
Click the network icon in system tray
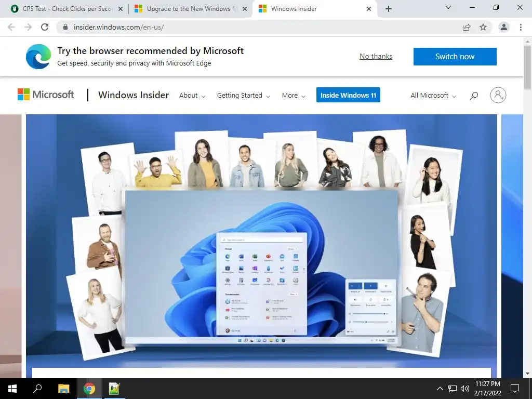click(453, 389)
